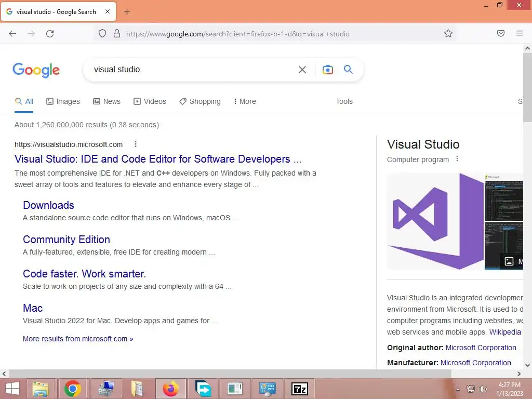This screenshot has width=532, height=399.
Task: Click the site security padlock icon
Action: coord(117,34)
